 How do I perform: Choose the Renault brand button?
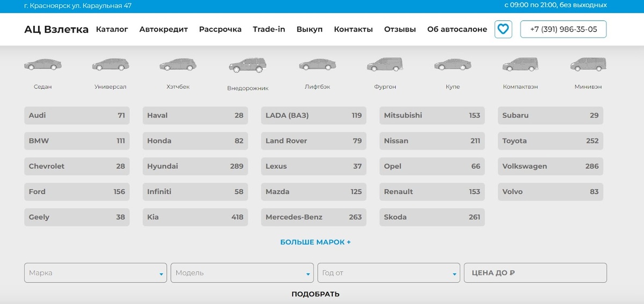click(x=432, y=191)
